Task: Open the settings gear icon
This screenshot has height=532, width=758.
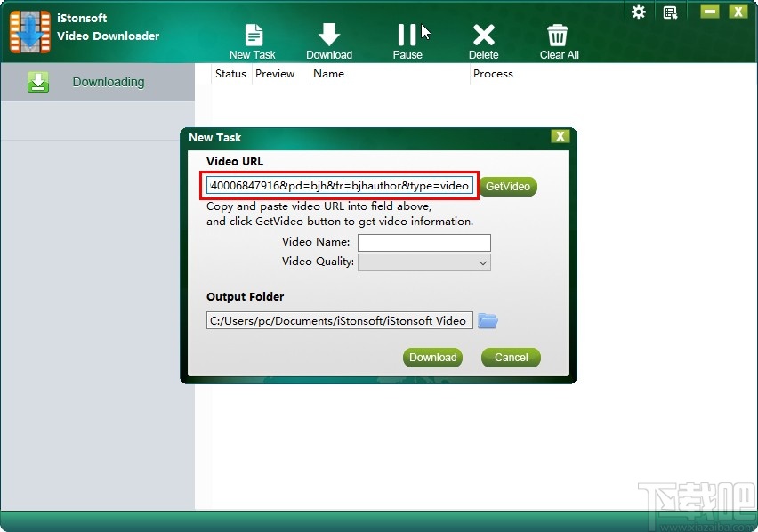Action: 638,11
